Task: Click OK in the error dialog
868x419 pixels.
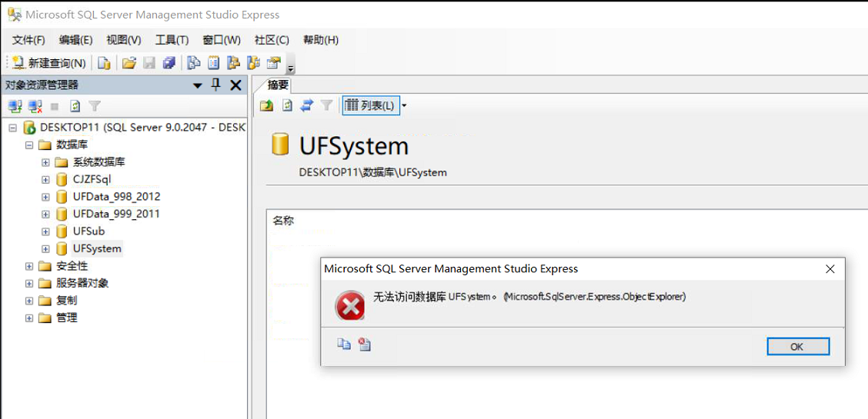Action: 798,347
